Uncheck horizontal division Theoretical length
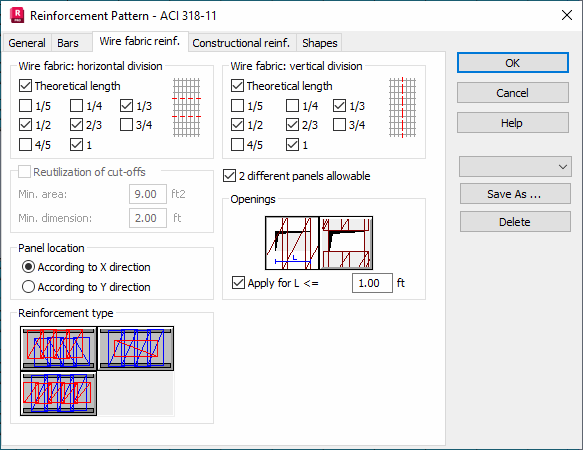This screenshot has height=450, width=583. (25, 86)
